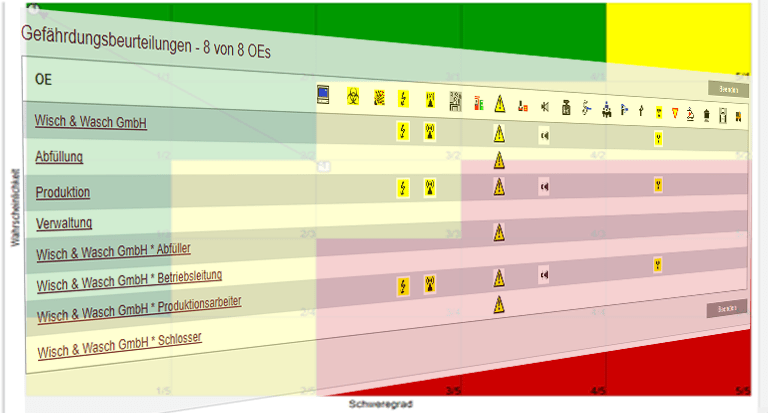This screenshot has height=413, width=768.
Task: Click the general warning triangle icon in header
Action: pyautogui.click(x=499, y=103)
